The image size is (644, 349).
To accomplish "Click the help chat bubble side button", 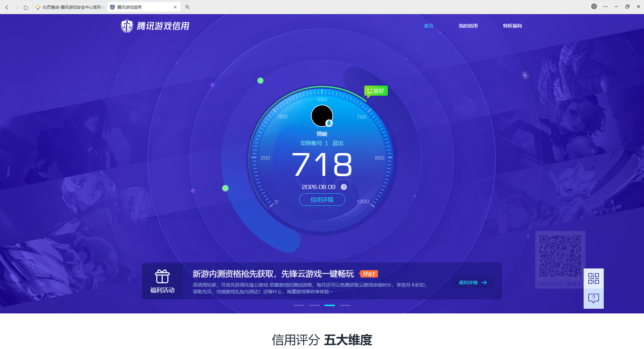I will (594, 299).
